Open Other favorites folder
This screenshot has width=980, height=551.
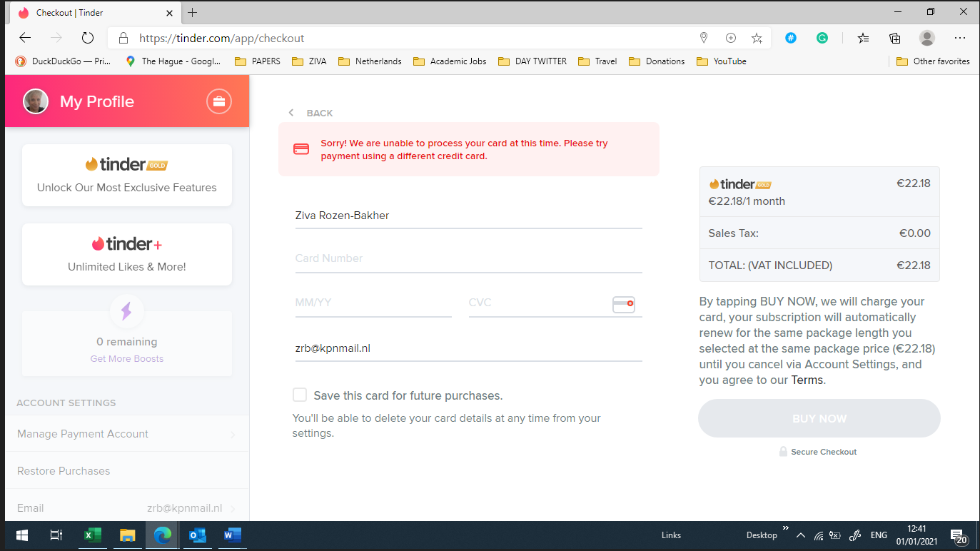933,61
